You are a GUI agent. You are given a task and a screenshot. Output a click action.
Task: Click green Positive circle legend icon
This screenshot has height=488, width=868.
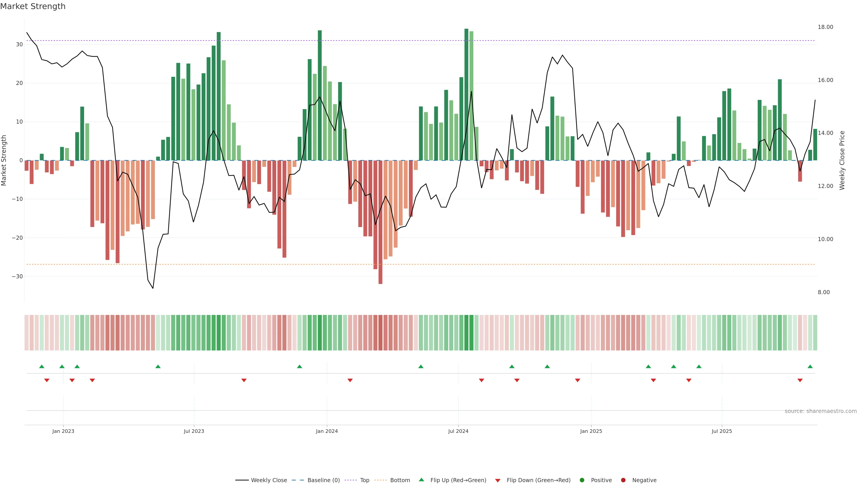click(x=582, y=480)
